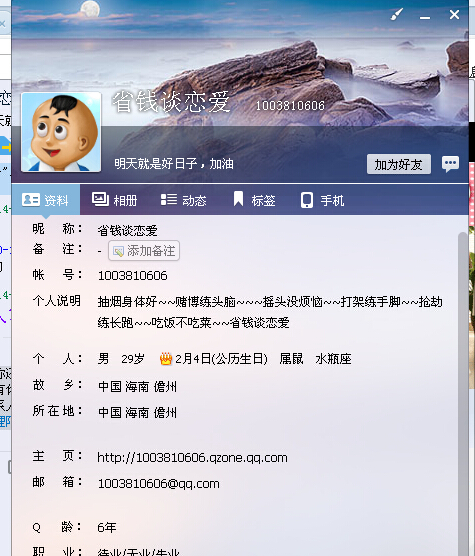Open chat via speech bubble icon

[x=451, y=164]
